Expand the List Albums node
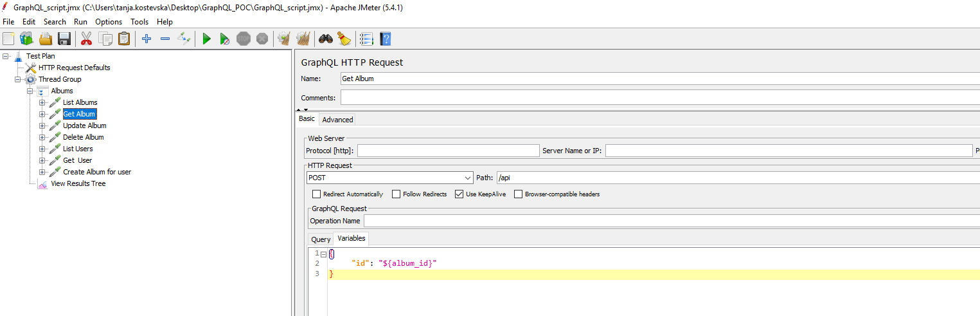 (42, 102)
